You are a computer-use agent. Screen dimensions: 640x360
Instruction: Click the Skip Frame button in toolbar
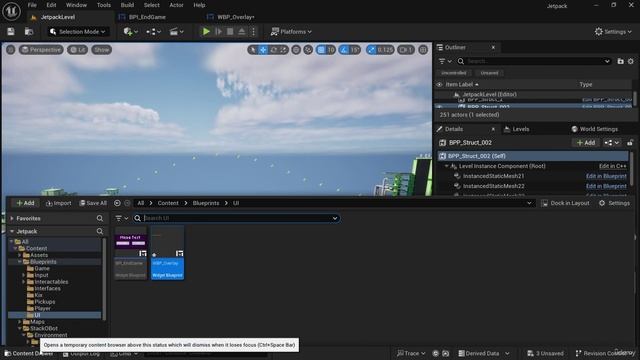[x=218, y=31]
